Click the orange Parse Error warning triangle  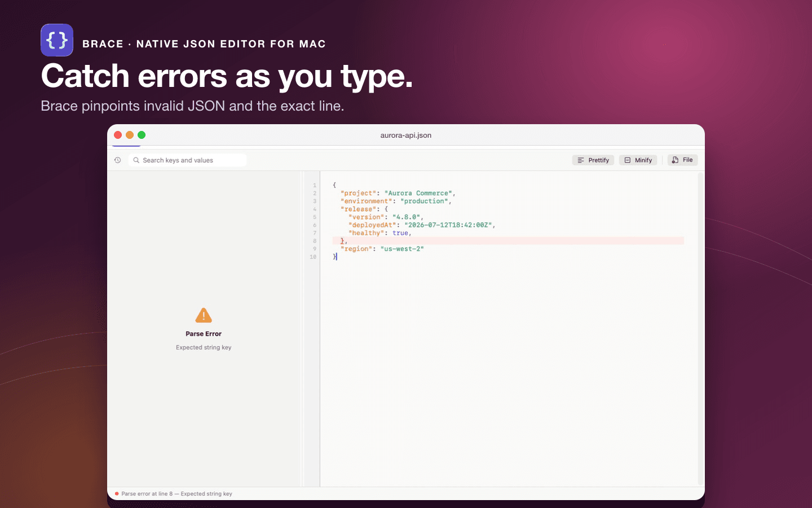click(x=204, y=316)
